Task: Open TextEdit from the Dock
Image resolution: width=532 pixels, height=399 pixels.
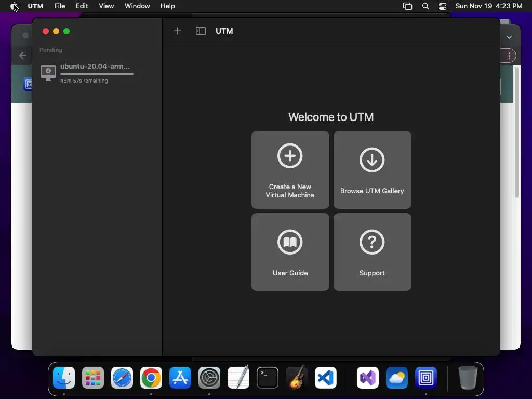Action: tap(238, 378)
